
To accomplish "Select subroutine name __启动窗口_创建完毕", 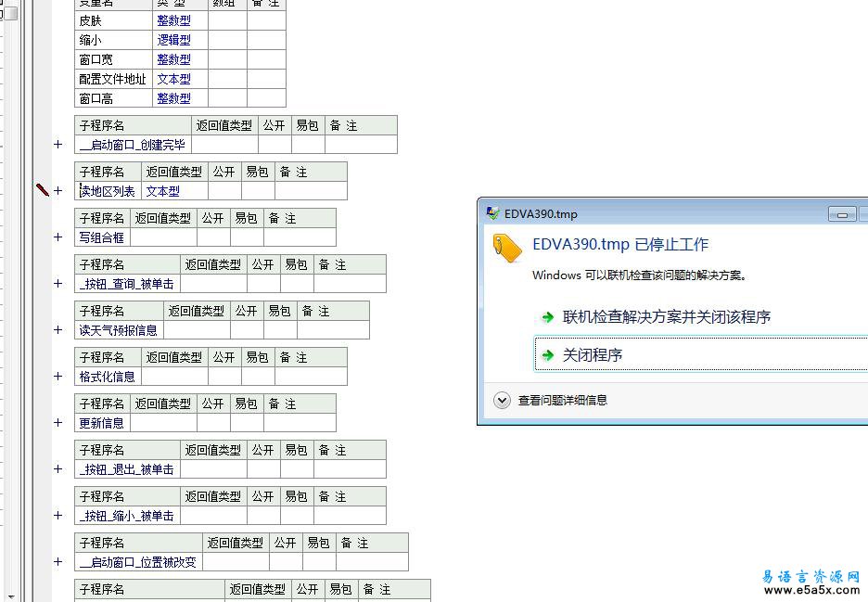I will coord(133,145).
